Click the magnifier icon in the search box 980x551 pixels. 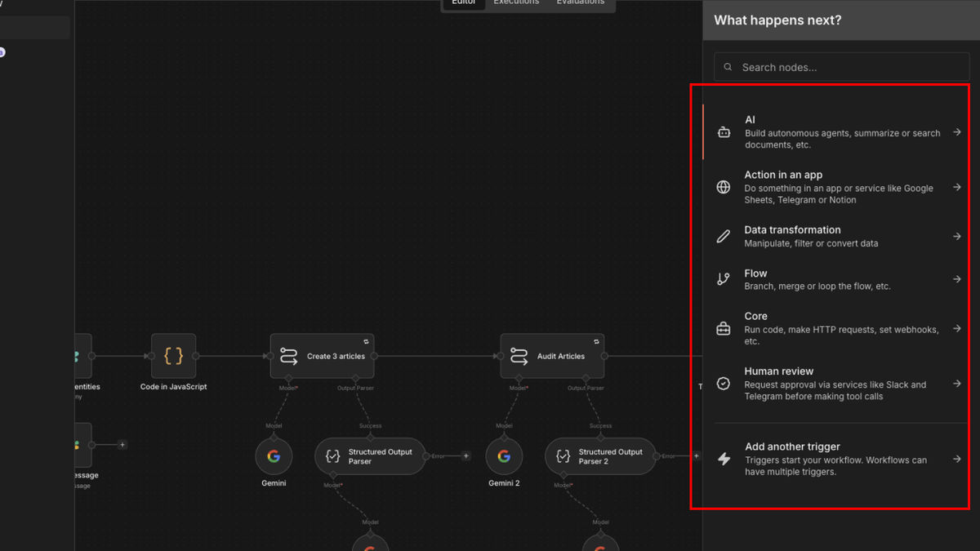coord(728,68)
